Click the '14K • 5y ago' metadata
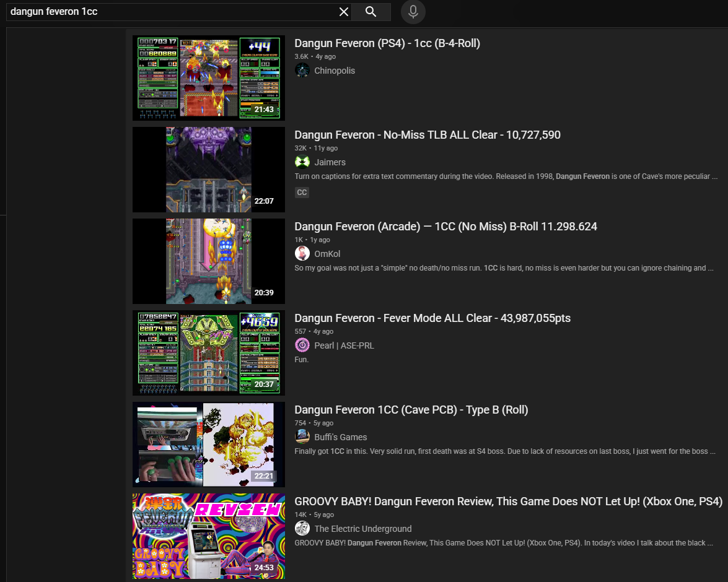This screenshot has width=728, height=582. [x=314, y=515]
